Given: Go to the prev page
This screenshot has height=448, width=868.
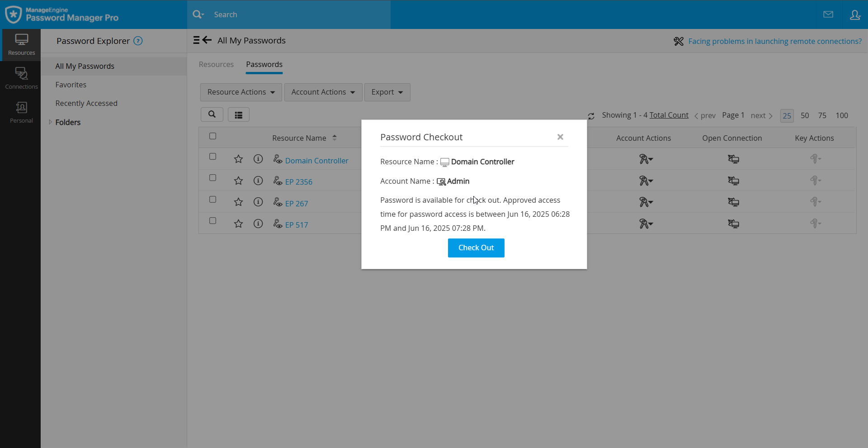Looking at the screenshot, I should [x=705, y=115].
